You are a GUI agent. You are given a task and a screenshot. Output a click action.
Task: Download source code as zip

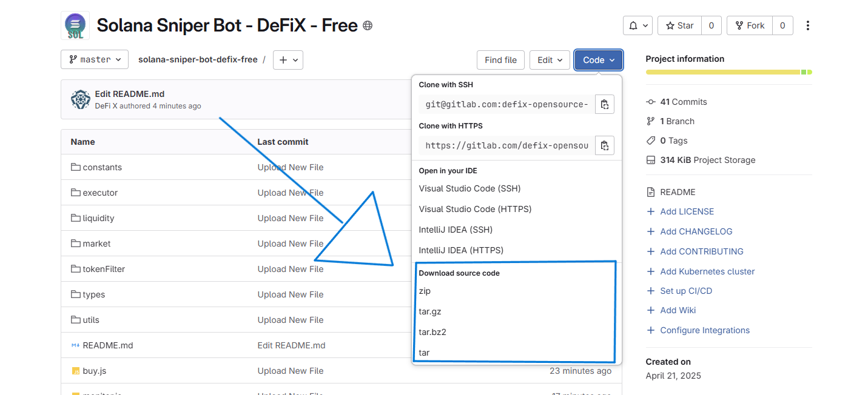[425, 291]
